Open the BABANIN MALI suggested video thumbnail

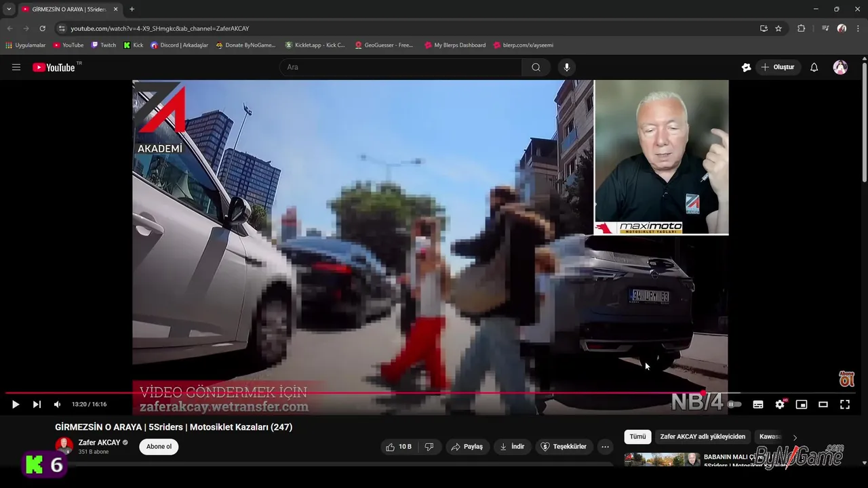662,460
